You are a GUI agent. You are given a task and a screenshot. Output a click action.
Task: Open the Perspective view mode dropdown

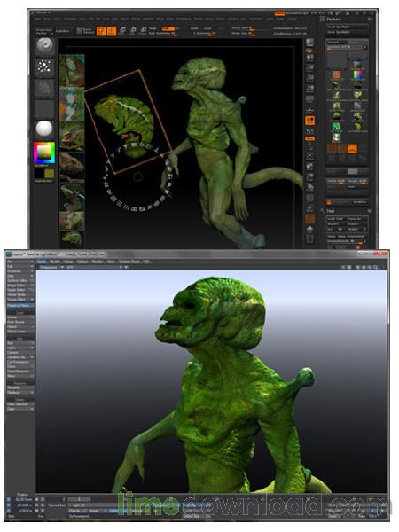[x=51, y=268]
